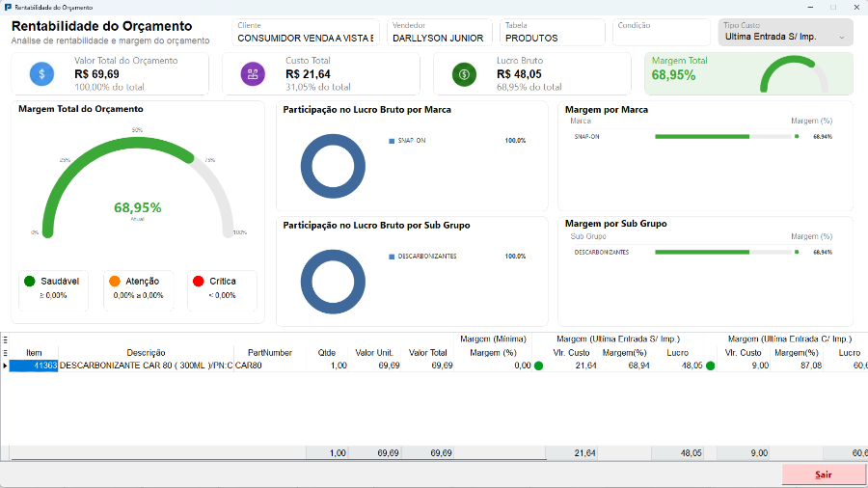Click the purple Custo Total icon
868x488 pixels.
(253, 73)
